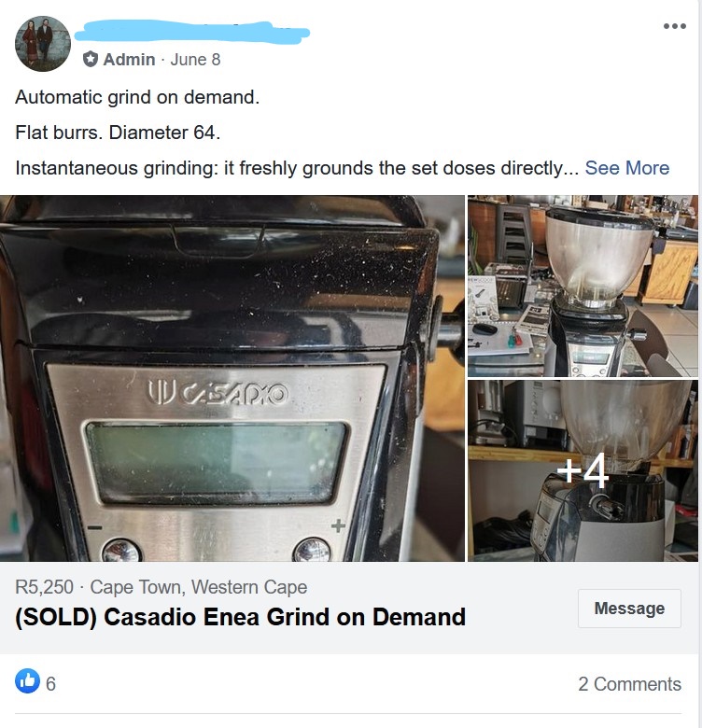Viewport: 702px width, 728px height.
Task: Click the redacted poster name
Action: [191, 32]
